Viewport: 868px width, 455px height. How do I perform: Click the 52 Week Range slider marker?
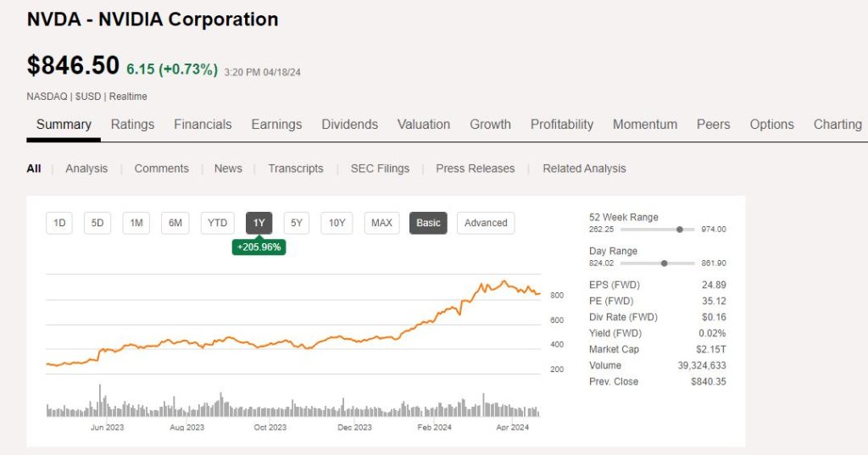(x=680, y=230)
